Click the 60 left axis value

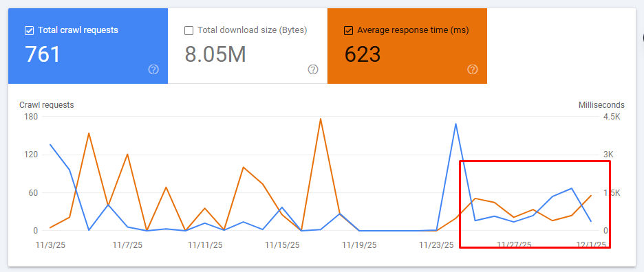pyautogui.click(x=33, y=193)
